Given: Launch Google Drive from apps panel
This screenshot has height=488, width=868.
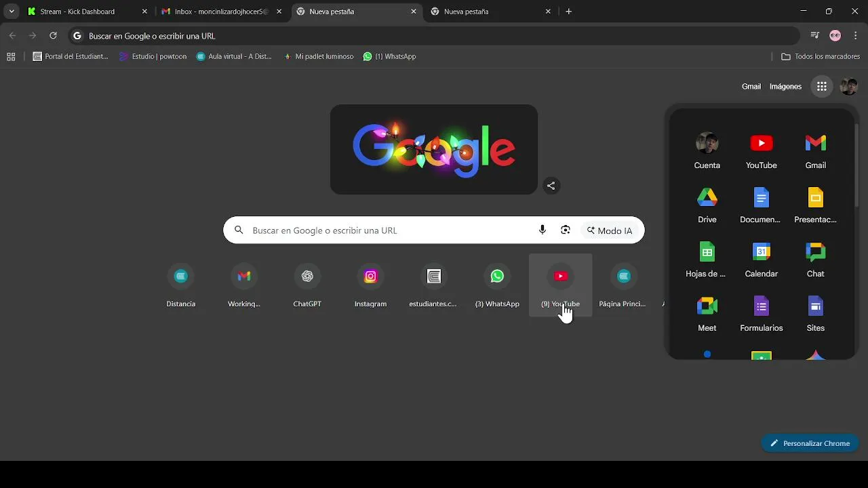Looking at the screenshot, I should pyautogui.click(x=707, y=205).
